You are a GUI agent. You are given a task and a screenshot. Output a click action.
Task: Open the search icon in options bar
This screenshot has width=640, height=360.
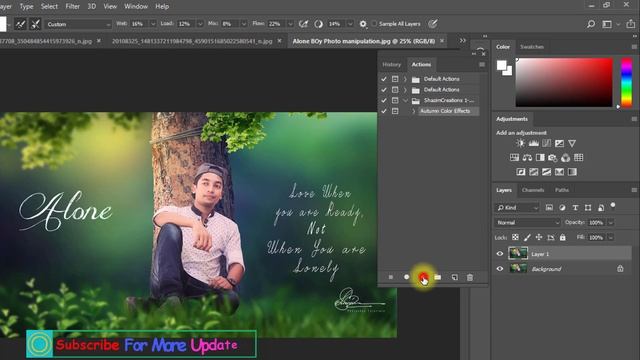(591, 24)
